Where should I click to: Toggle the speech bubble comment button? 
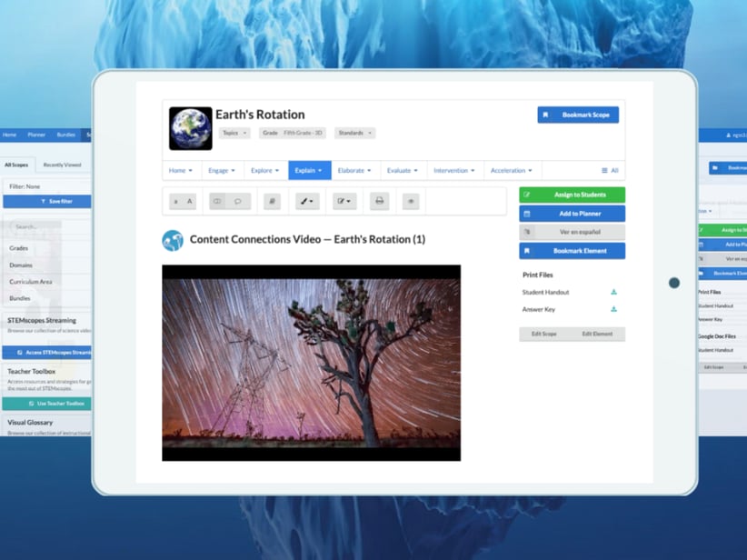[x=238, y=201]
